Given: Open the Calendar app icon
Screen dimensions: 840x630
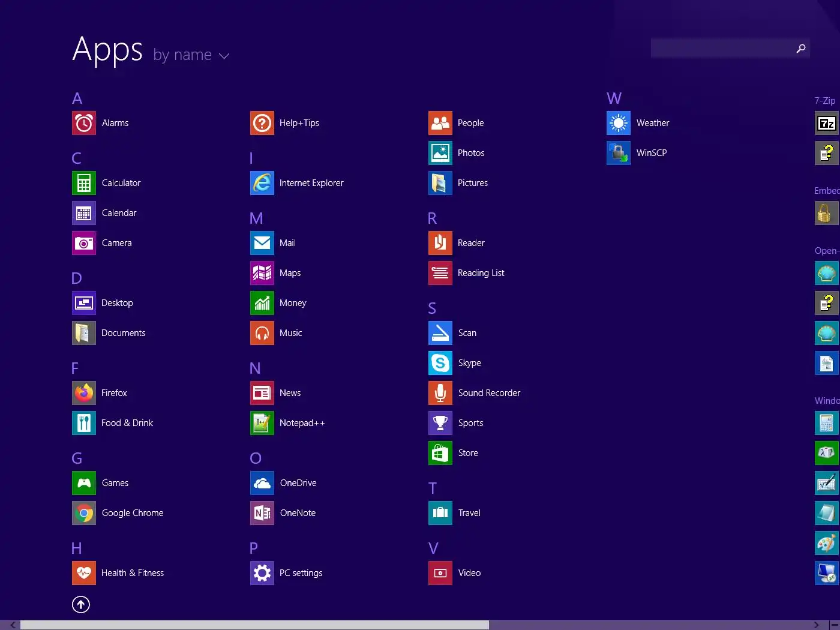Looking at the screenshot, I should 84,213.
